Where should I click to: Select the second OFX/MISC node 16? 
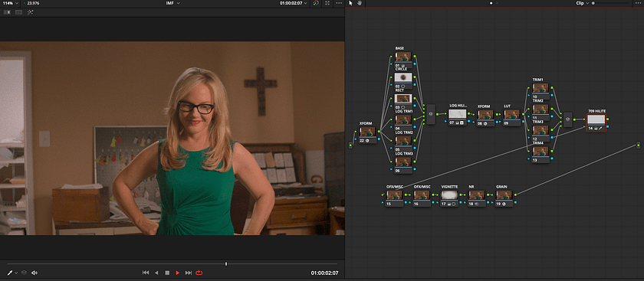[x=422, y=198]
